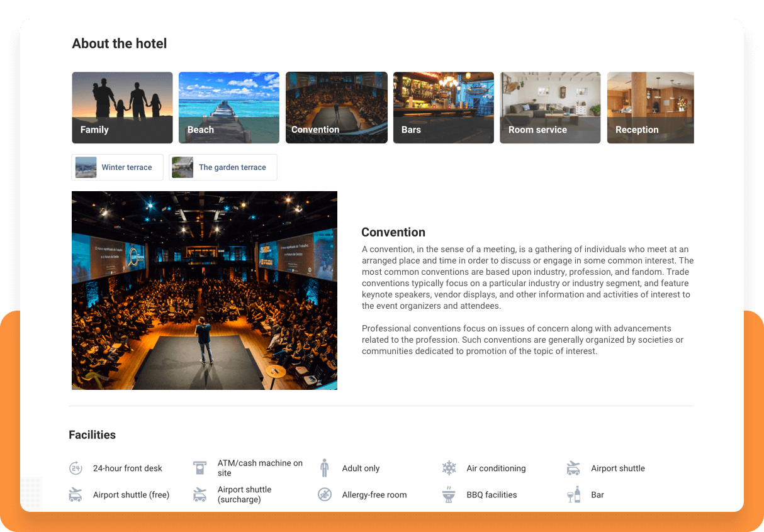Image resolution: width=764 pixels, height=532 pixels.
Task: Click the 24-hour front desk clock icon
Action: (x=76, y=468)
